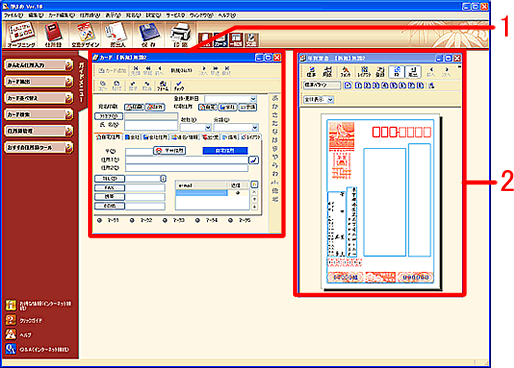Screen dimensions: 514x368
Task: Click the 〒→住所 conversion button
Action: tap(170, 151)
